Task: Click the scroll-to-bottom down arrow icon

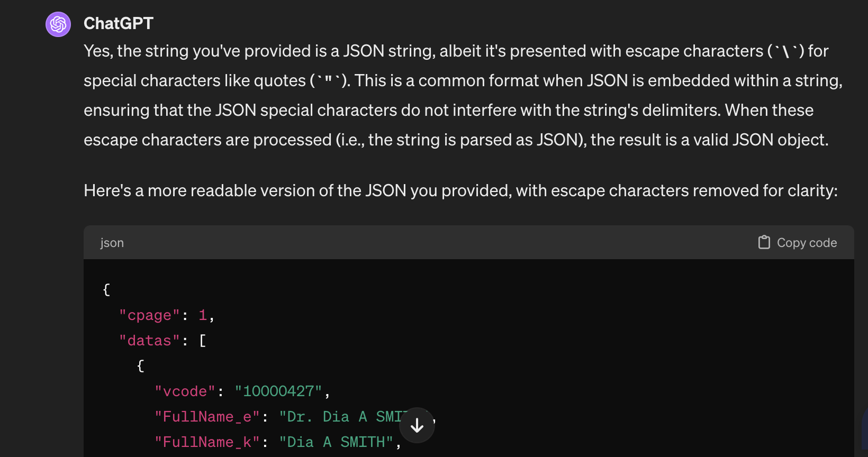Action: [417, 425]
